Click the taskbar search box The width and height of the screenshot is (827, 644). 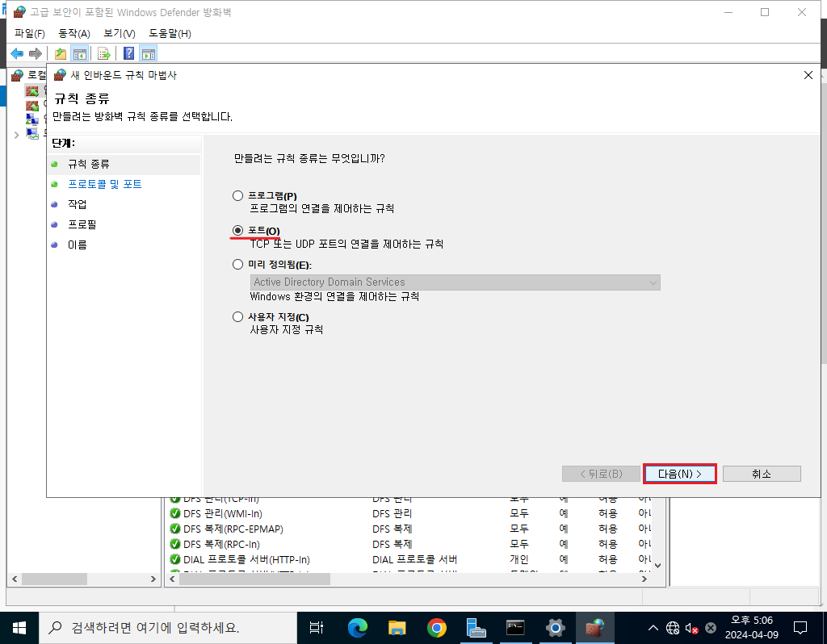tap(168, 628)
